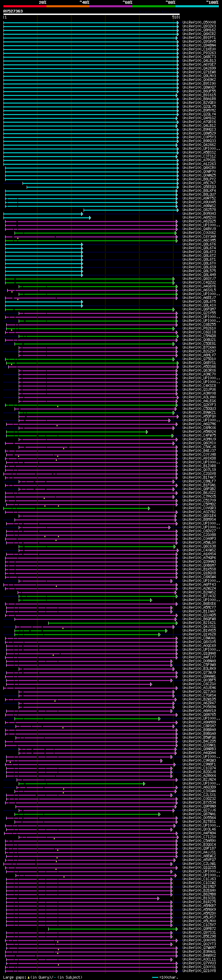Select label UniRef100_A1Z263
The height and width of the screenshot is (980, 222).
(199, 164)
